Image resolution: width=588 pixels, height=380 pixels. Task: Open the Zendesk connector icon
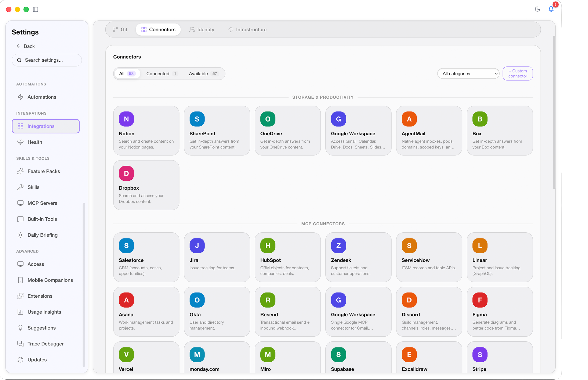click(x=338, y=245)
